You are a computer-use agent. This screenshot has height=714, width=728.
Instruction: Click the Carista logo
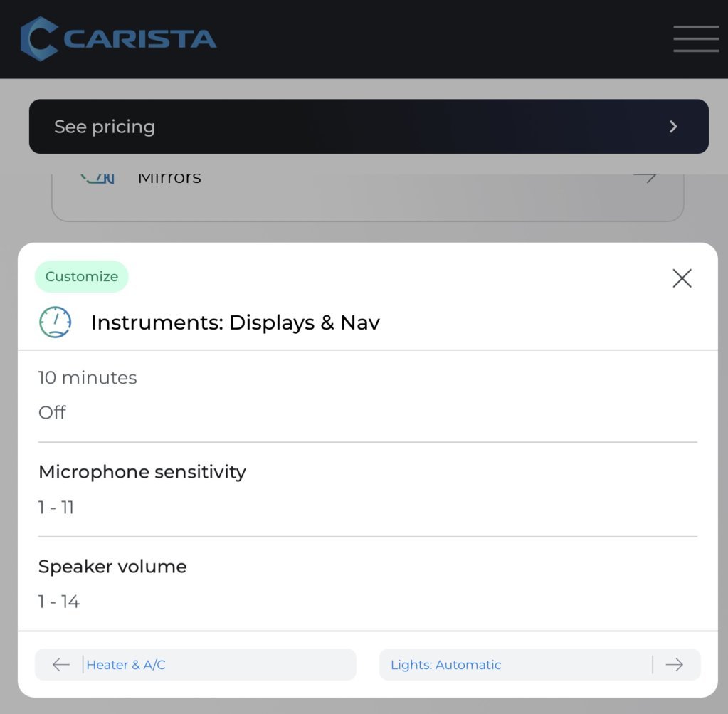pyautogui.click(x=118, y=39)
